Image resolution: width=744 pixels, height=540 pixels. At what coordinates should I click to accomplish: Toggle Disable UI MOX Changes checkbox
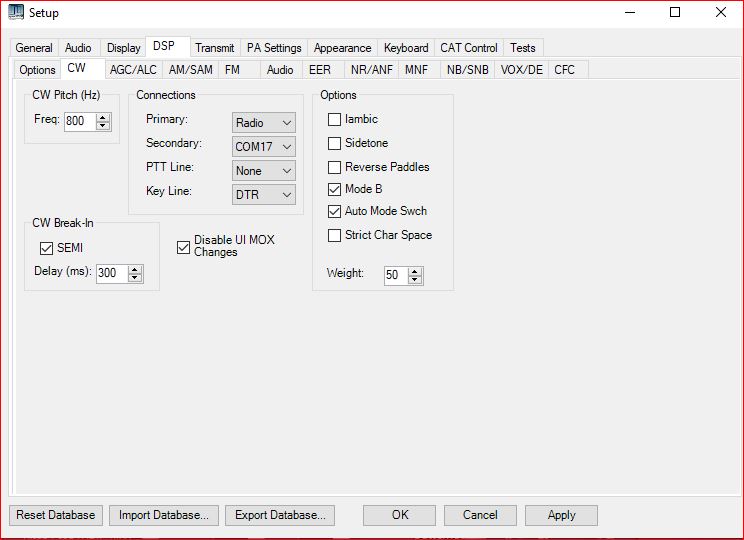point(183,247)
